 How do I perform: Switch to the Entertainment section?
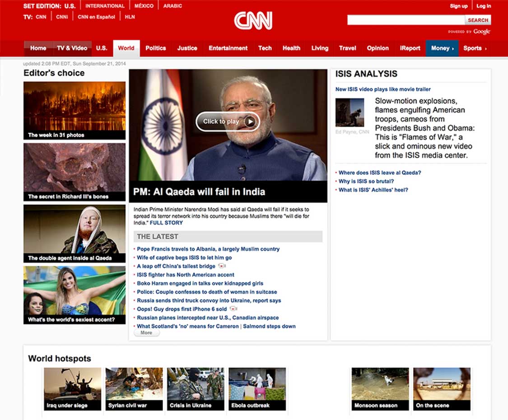click(228, 48)
